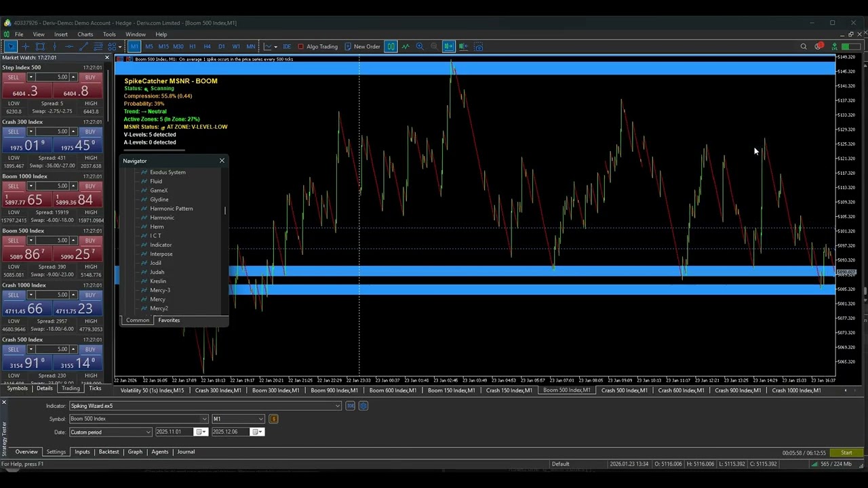This screenshot has width=868, height=488.
Task: Open the search magnifier in toolbar
Action: tap(804, 47)
